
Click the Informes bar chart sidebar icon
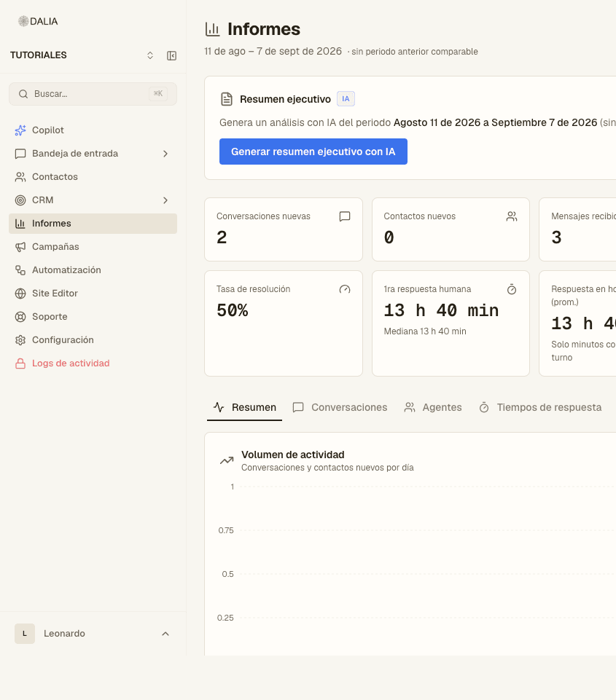point(20,223)
